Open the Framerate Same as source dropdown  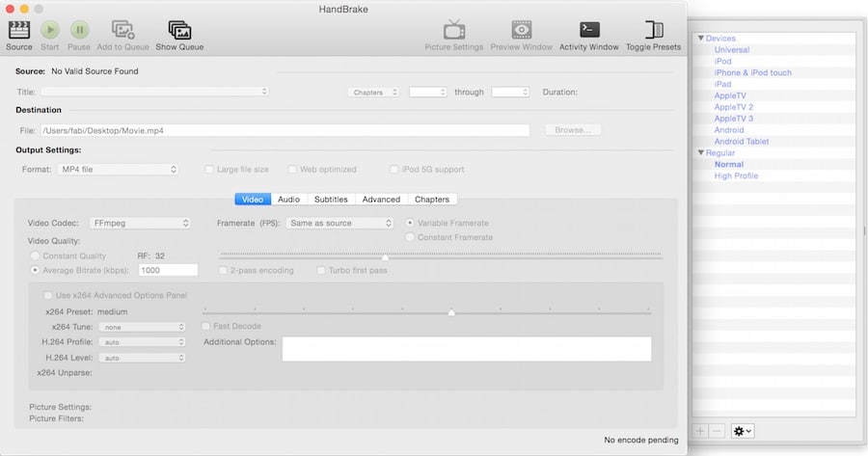(339, 223)
